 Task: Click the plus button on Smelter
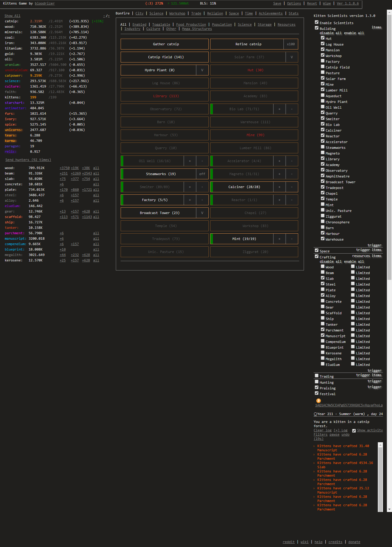190,187
